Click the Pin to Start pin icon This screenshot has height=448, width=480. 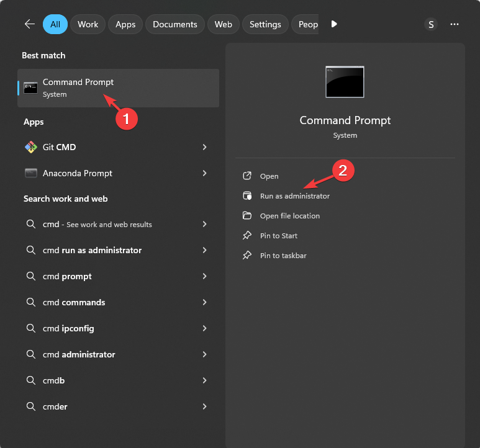[x=247, y=235]
